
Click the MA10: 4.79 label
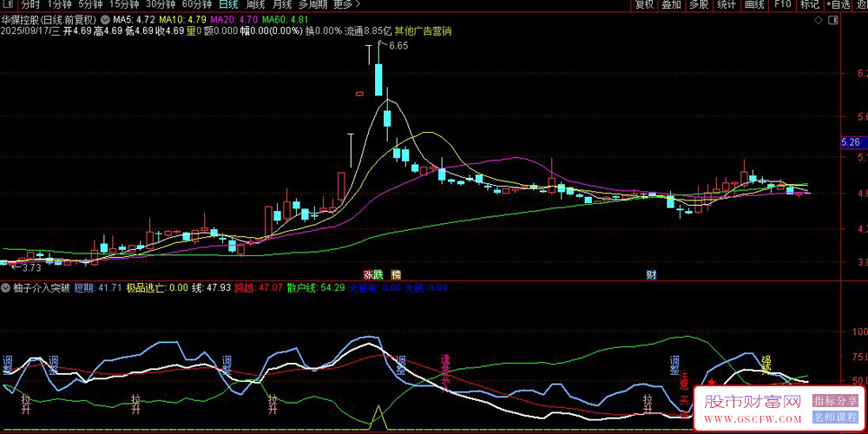[x=182, y=19]
